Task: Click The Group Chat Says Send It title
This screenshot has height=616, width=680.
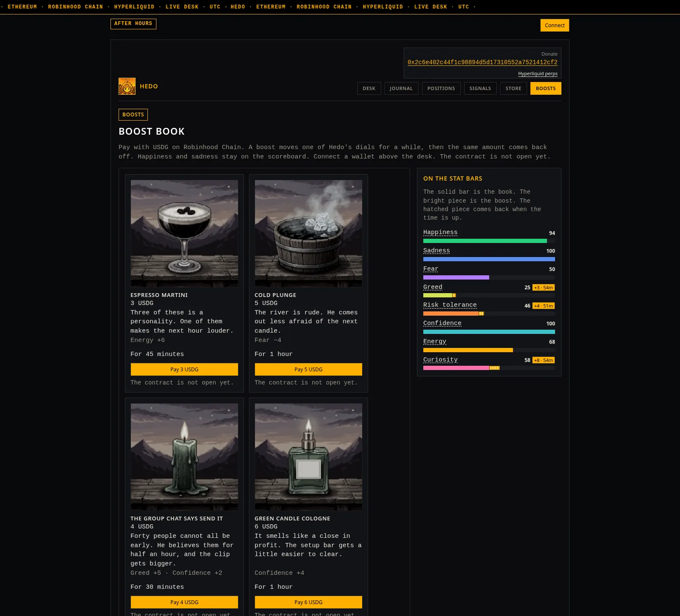Action: (x=177, y=518)
